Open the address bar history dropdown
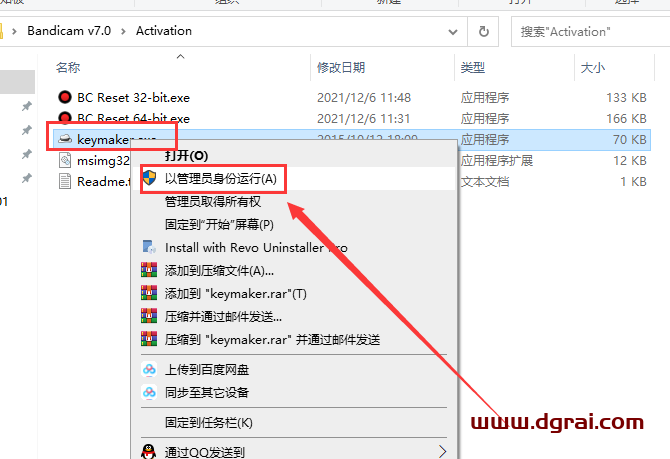Viewport: 670px width, 459px height. click(453, 32)
